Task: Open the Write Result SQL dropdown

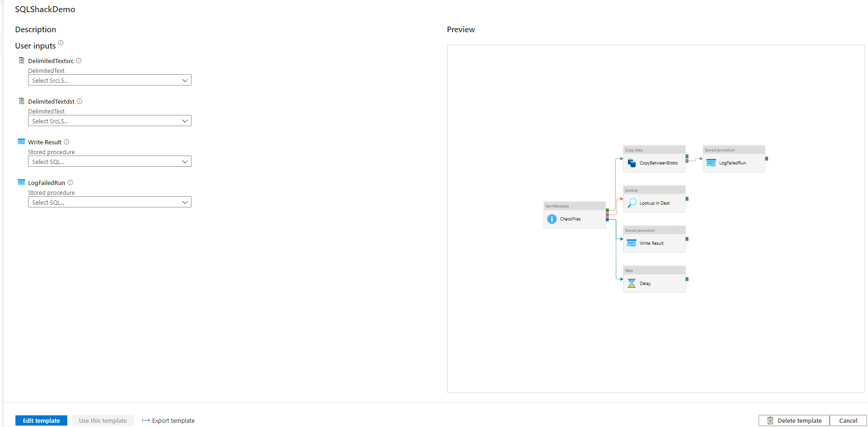Action: coord(109,162)
